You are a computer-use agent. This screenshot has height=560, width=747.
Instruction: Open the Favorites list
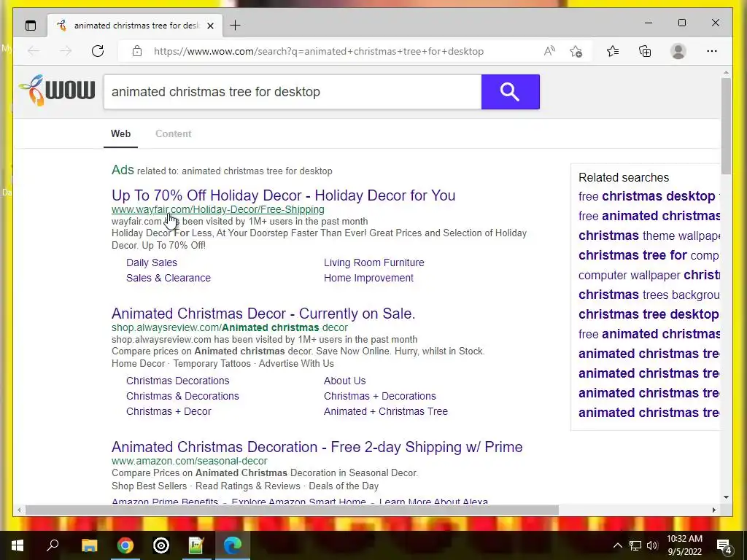tap(613, 51)
